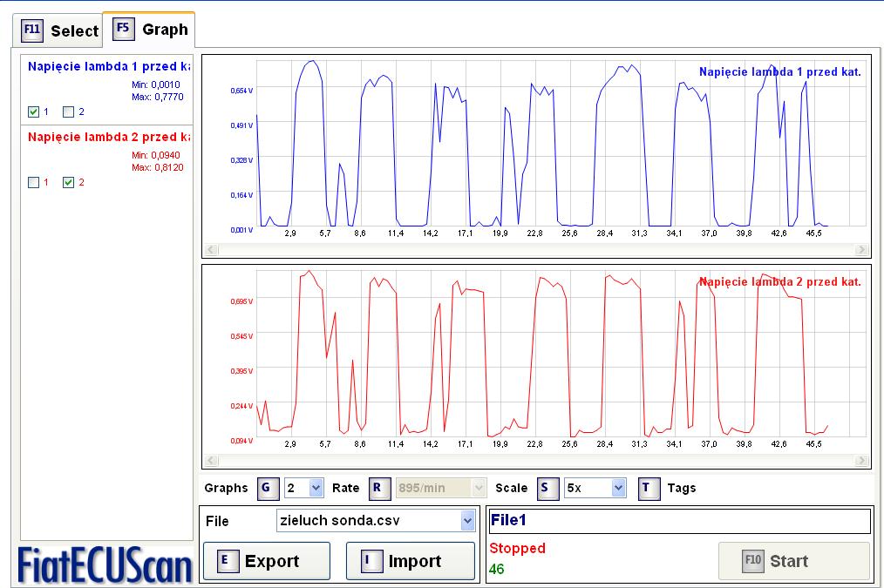This screenshot has height=588, width=884.
Task: Click the G shortcut icon for Graphs
Action: click(267, 488)
